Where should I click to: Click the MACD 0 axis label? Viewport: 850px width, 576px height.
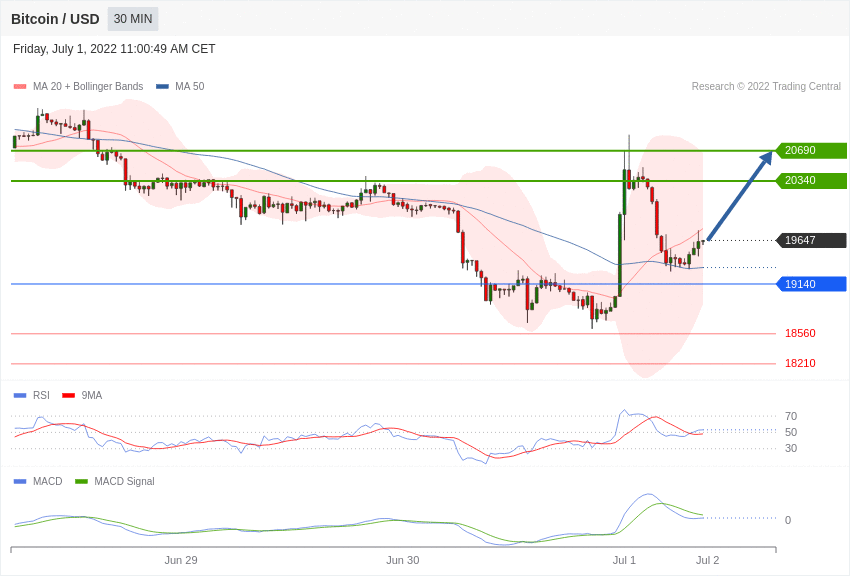coord(788,520)
